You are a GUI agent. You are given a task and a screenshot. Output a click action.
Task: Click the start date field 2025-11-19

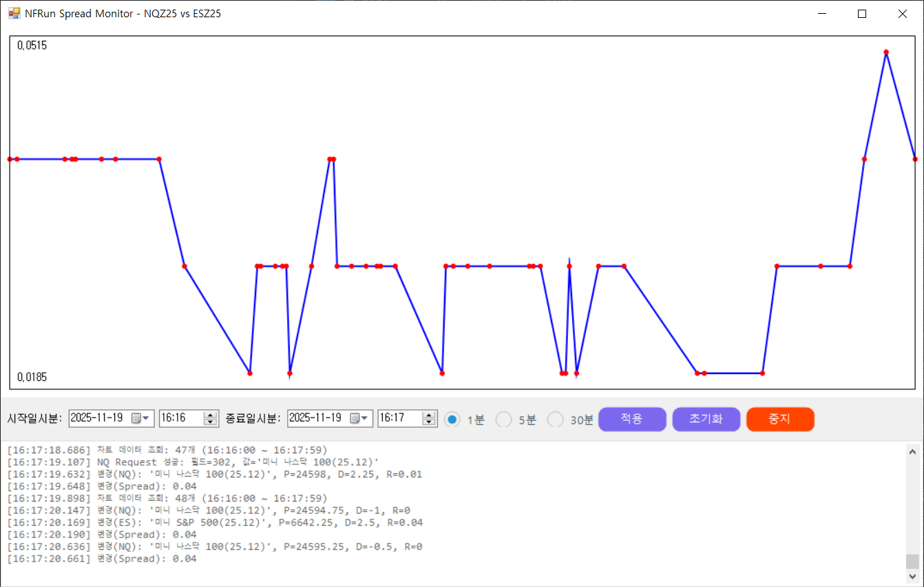[98, 418]
